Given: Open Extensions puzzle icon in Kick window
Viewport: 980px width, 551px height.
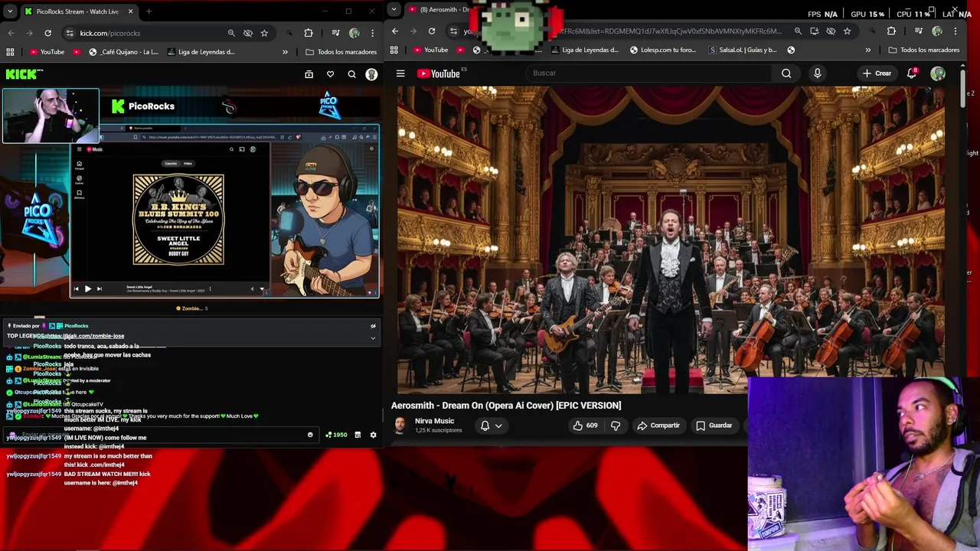Looking at the screenshot, I should point(309,33).
